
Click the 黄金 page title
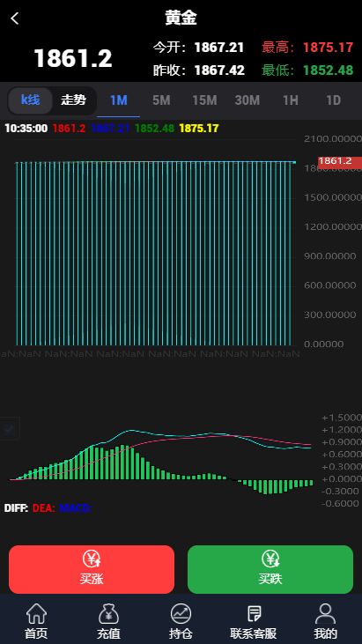coord(181,19)
